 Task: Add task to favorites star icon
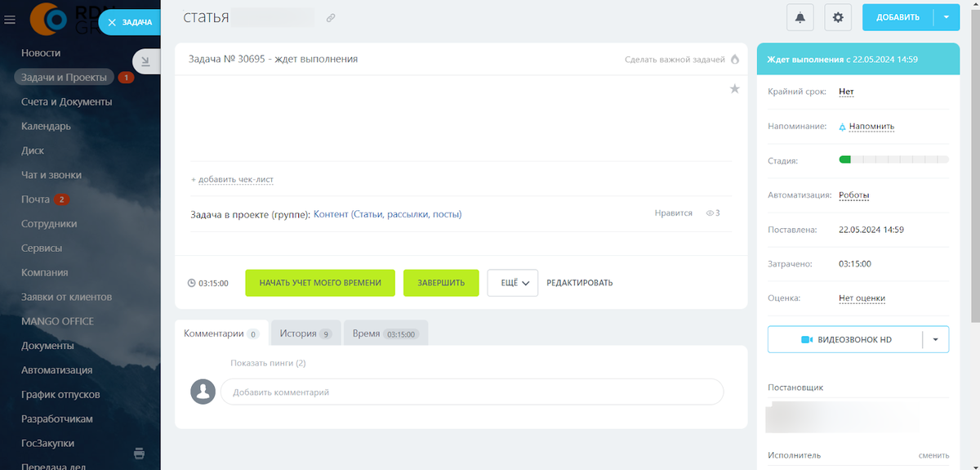click(734, 88)
